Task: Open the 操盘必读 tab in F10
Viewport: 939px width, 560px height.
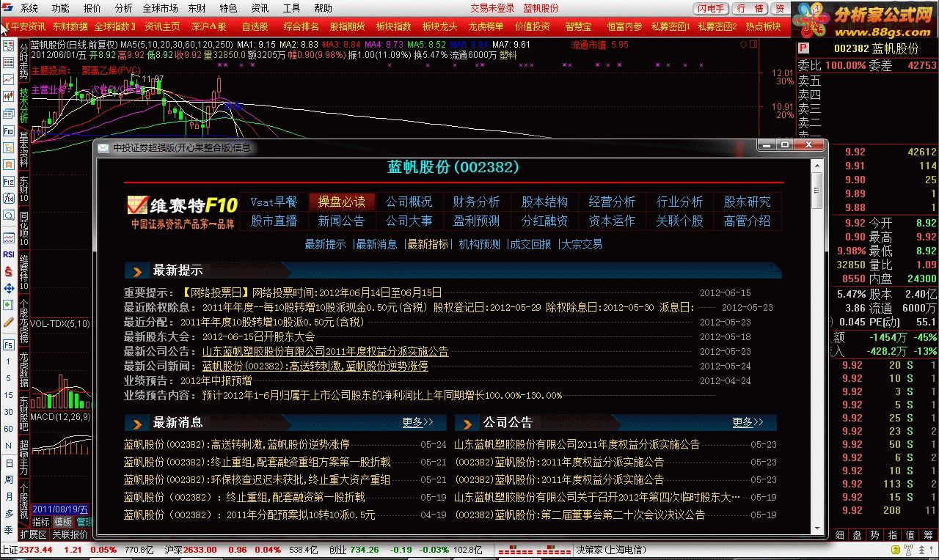Action: (342, 202)
